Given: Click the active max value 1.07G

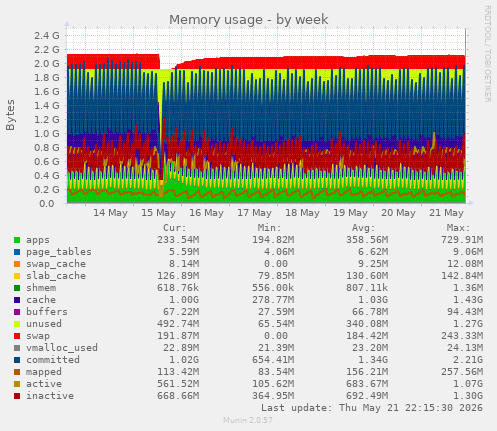Looking at the screenshot, I should tap(468, 384).
